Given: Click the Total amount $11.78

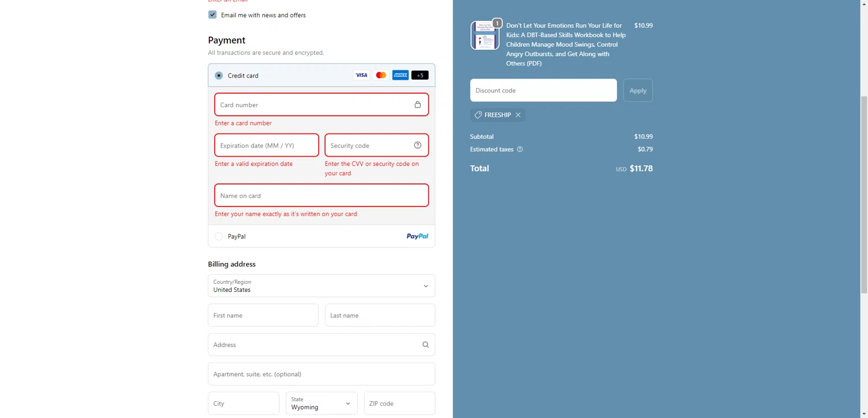Looking at the screenshot, I should [x=641, y=168].
